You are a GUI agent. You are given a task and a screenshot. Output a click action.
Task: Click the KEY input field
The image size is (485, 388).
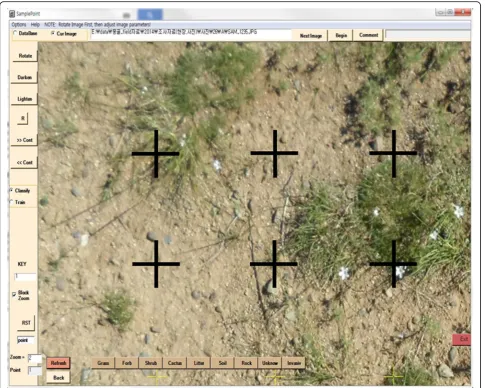coord(25,277)
